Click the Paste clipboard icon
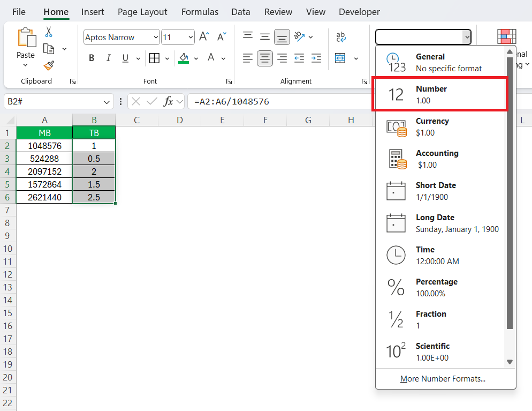 27,38
